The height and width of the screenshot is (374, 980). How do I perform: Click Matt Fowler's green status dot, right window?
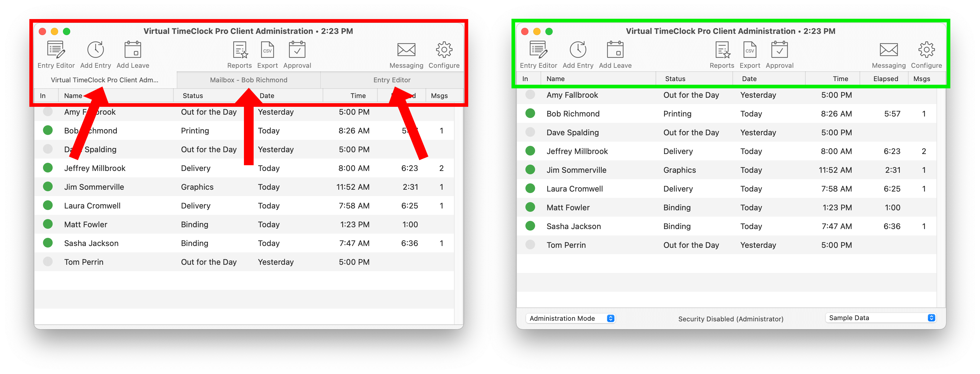tap(530, 207)
